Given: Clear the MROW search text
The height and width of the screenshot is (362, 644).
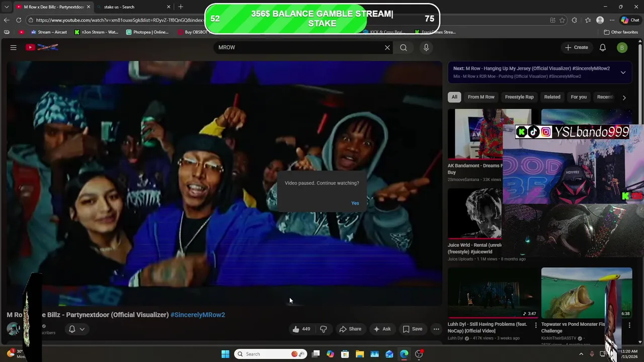Looking at the screenshot, I should click(387, 47).
